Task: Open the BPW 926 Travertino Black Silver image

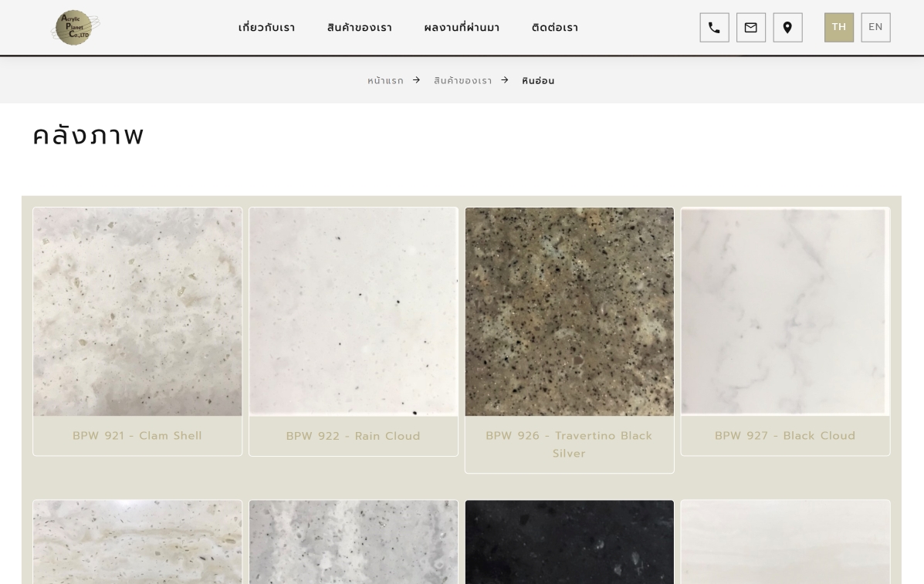Action: (569, 312)
